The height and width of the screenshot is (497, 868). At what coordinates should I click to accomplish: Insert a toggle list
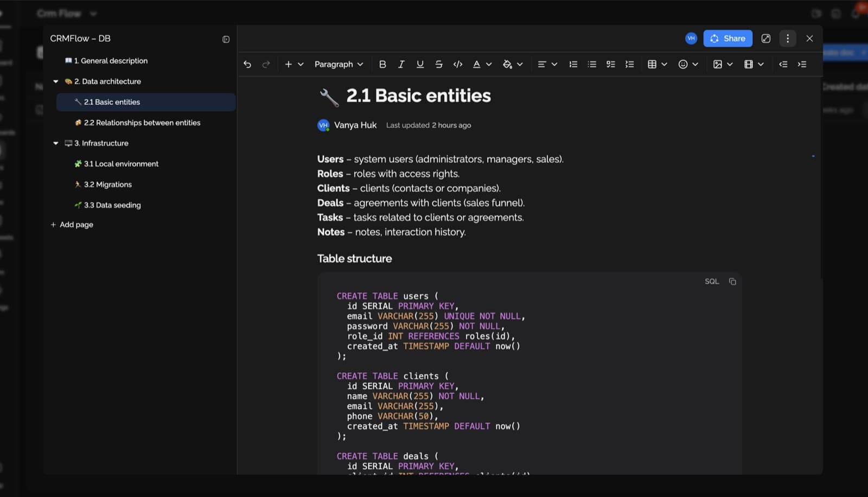click(x=629, y=64)
